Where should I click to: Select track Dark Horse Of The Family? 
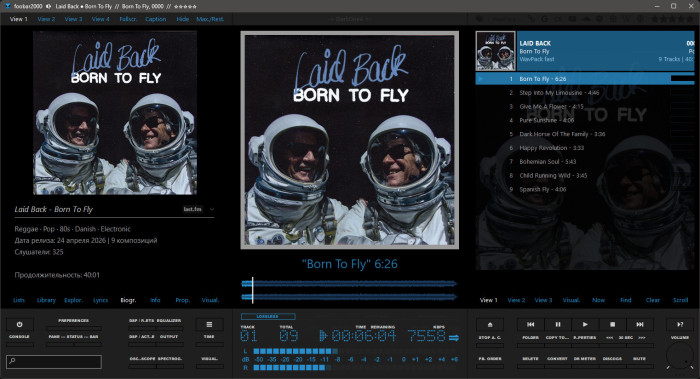(x=585, y=134)
